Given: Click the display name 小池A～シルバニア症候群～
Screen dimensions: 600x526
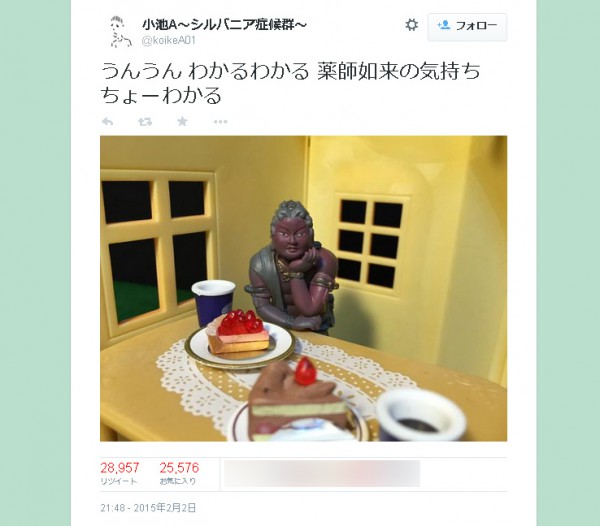Looking at the screenshot, I should 224,24.
